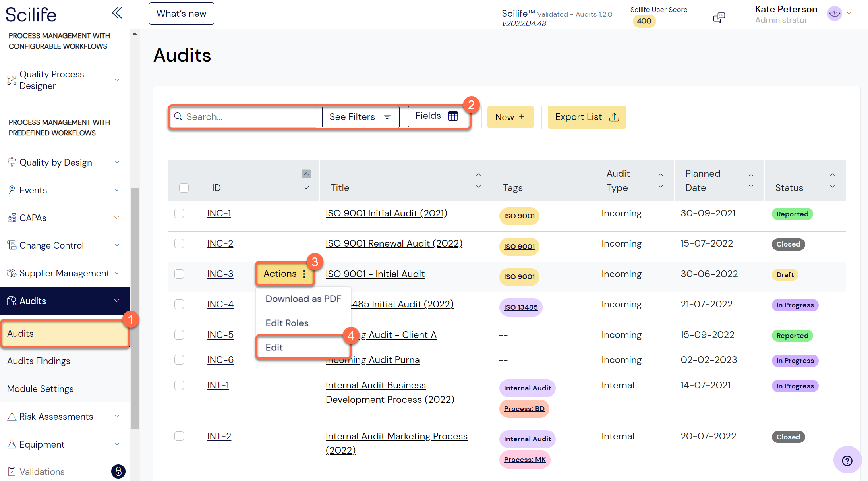Select the INT-2 row checkbox
The image size is (868, 481).
(179, 436)
